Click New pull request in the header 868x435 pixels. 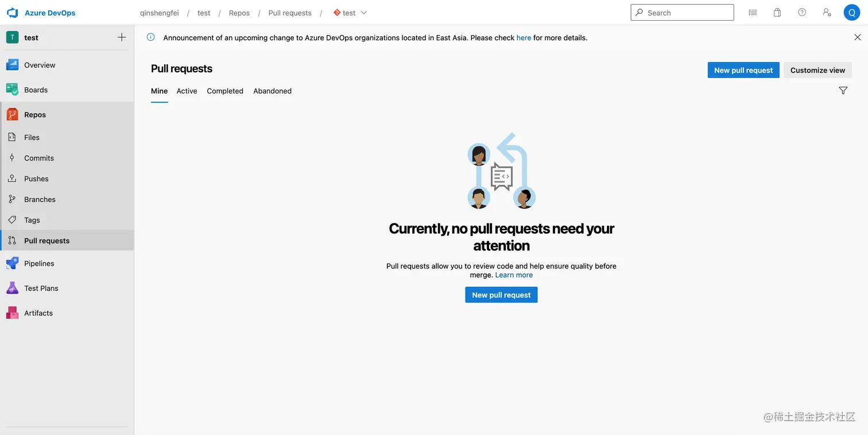click(743, 70)
